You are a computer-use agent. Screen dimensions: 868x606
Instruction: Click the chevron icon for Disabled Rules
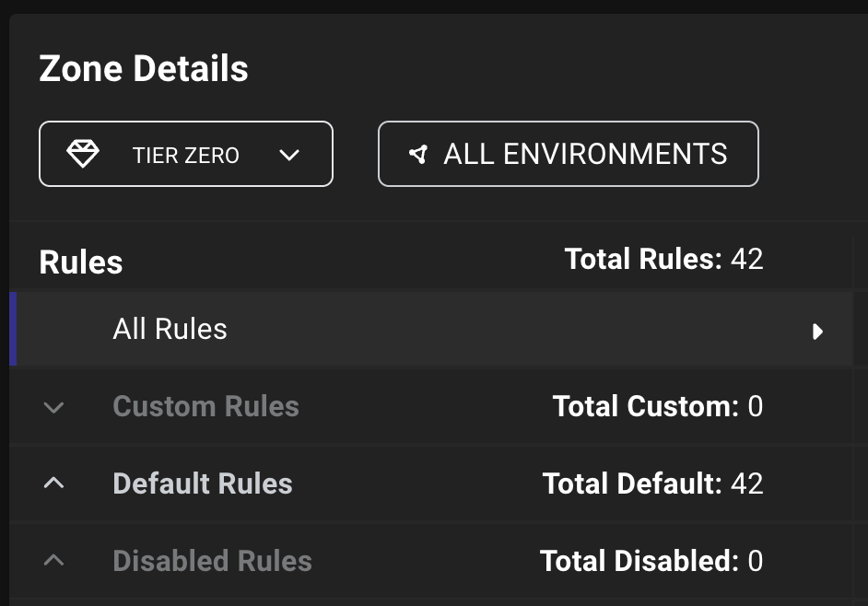[53, 560]
